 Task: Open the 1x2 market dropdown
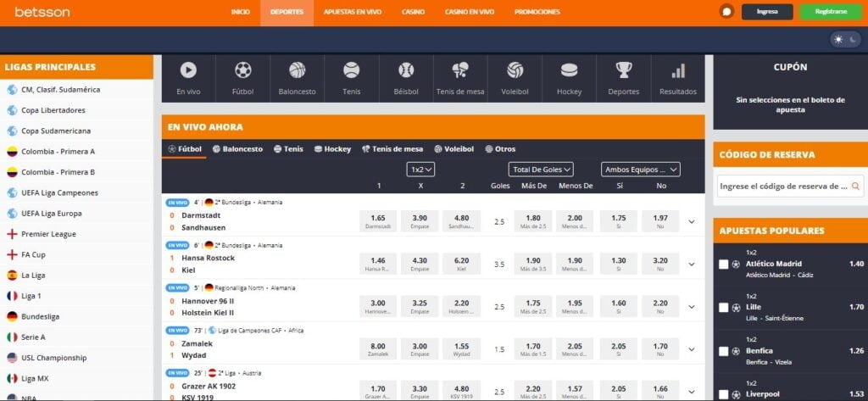tap(421, 170)
